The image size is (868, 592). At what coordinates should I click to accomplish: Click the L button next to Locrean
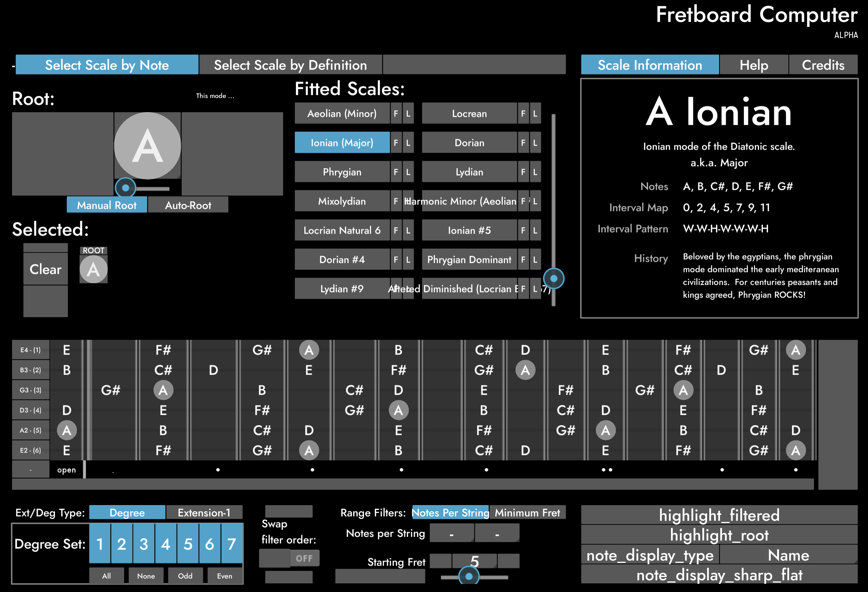coord(535,114)
